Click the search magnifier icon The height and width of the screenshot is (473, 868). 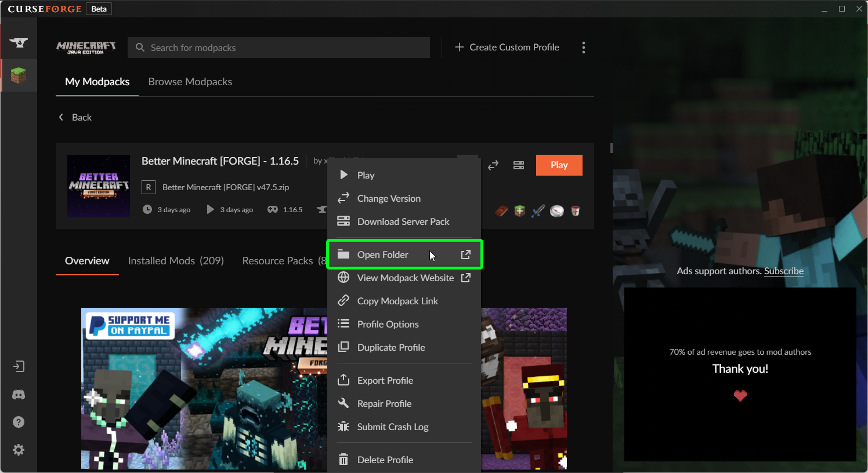140,48
